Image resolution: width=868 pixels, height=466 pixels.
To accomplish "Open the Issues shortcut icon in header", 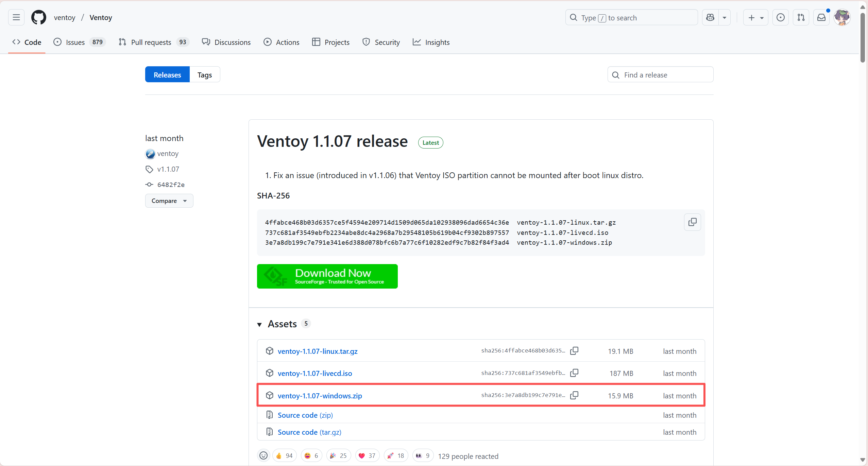I will tap(781, 17).
